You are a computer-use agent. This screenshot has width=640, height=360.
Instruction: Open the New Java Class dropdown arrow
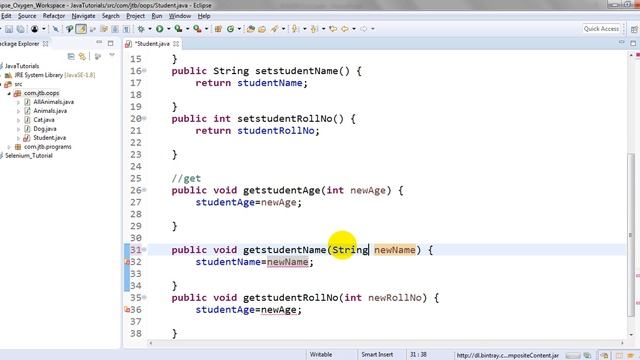pyautogui.click(x=239, y=29)
